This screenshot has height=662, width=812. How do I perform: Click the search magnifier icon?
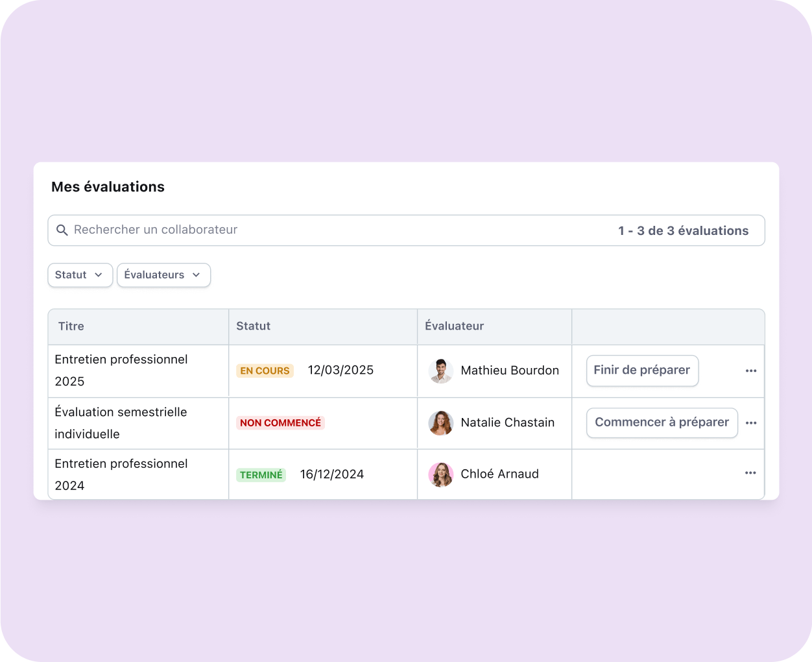(x=62, y=230)
